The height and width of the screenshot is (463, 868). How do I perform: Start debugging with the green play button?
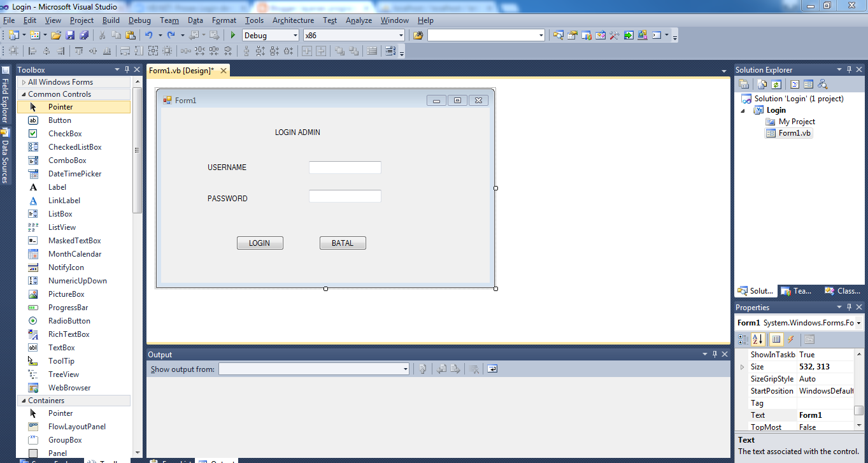233,36
